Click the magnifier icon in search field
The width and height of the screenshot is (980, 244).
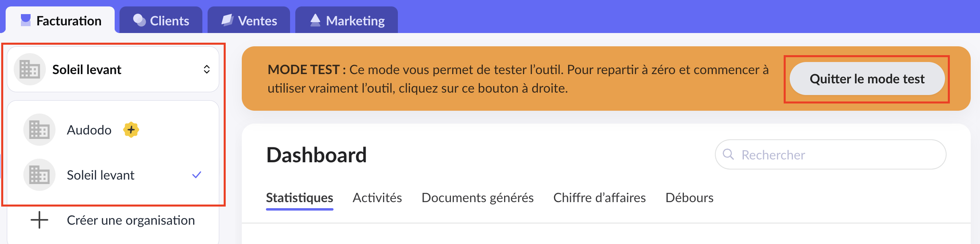(x=728, y=154)
